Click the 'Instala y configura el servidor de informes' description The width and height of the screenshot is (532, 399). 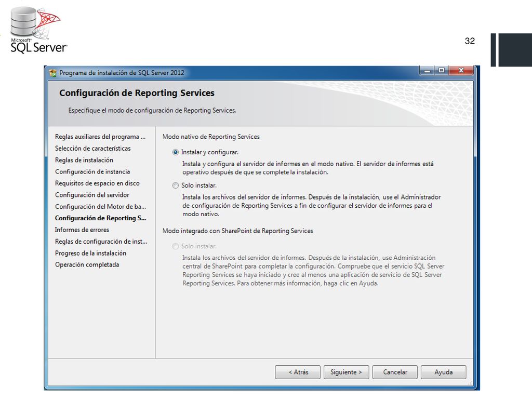point(308,168)
